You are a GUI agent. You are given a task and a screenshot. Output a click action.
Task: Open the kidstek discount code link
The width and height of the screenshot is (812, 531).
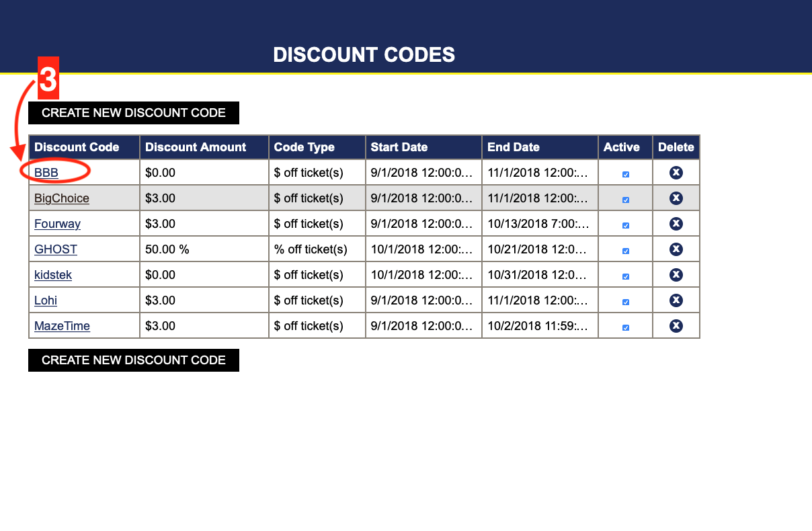pos(53,275)
